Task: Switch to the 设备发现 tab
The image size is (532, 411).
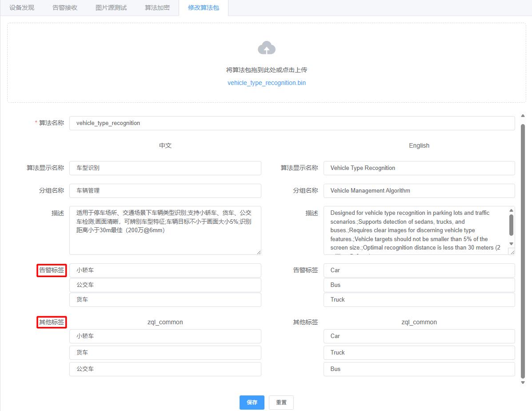Action: click(x=22, y=8)
